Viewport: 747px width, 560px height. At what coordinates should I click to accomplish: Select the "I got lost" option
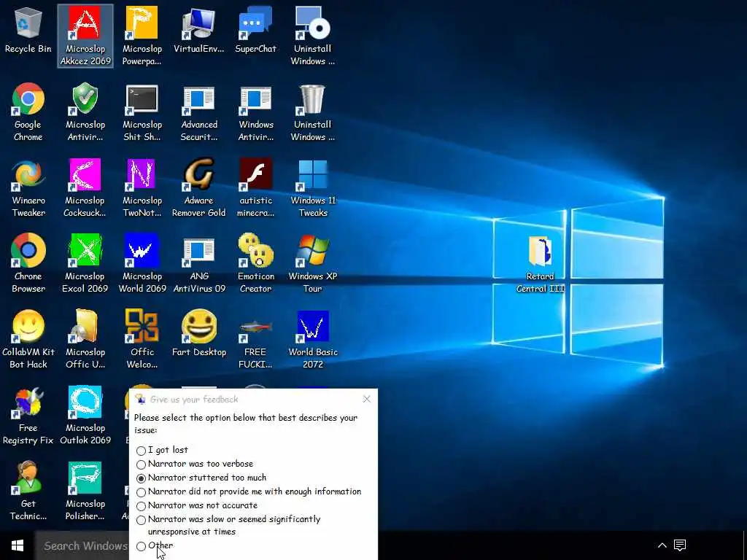[162, 450]
